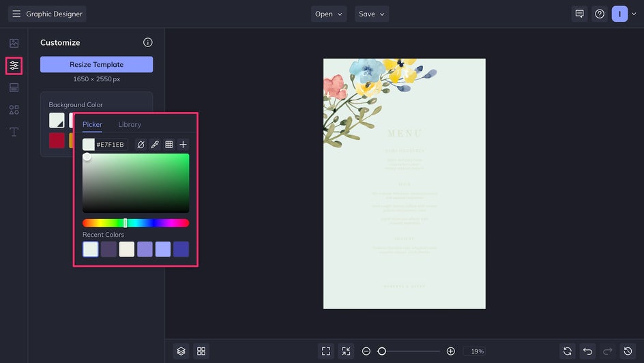Select the deep indigo blue recent color
The height and width of the screenshot is (363, 644).
click(x=181, y=249)
